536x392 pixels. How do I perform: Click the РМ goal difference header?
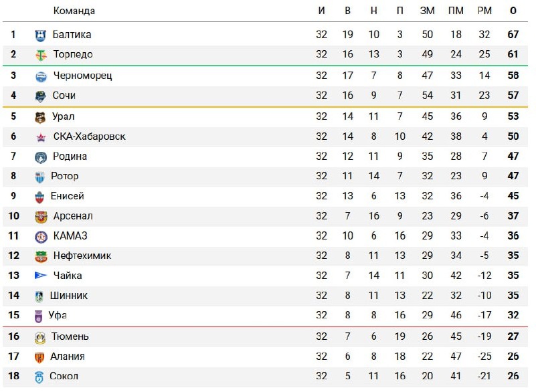tap(484, 11)
